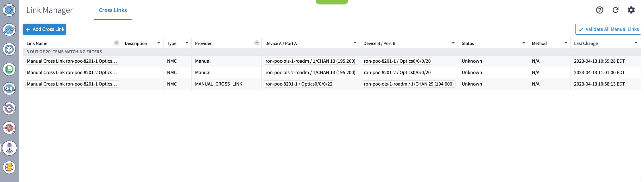Click N/A method in the 11:01:00 row

536,72
